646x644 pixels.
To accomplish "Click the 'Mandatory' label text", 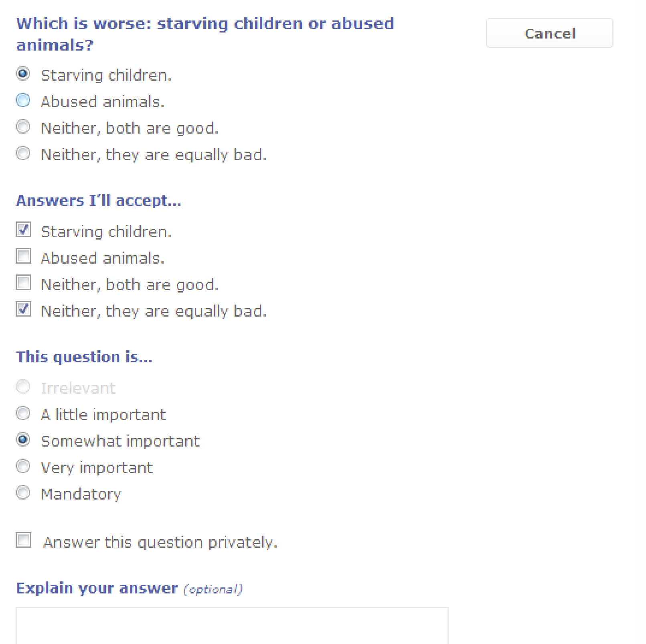I will click(81, 494).
